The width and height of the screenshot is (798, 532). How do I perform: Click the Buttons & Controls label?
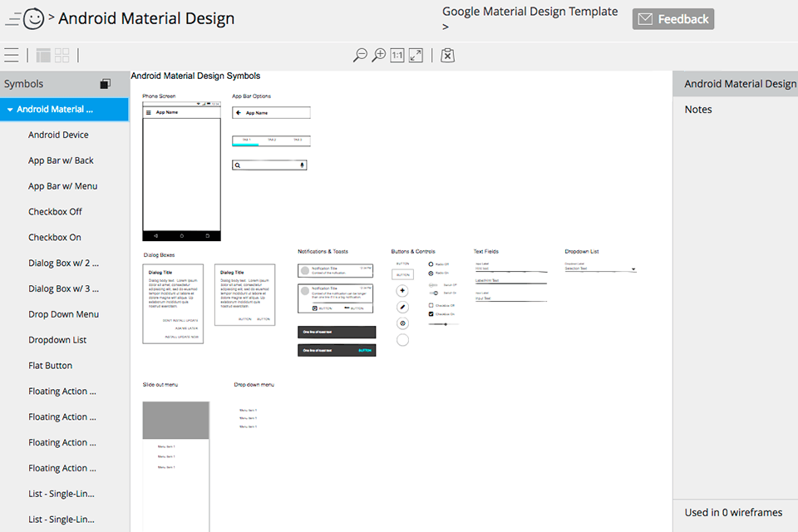413,252
